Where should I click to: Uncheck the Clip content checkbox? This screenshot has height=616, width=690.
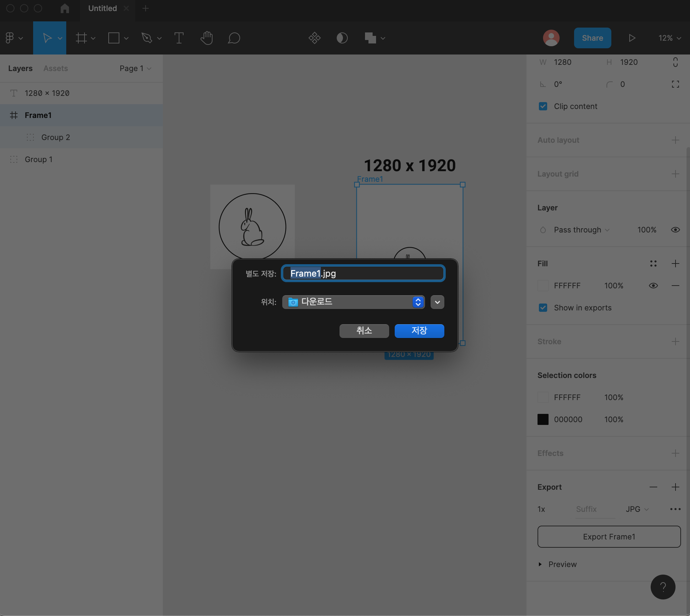pyautogui.click(x=543, y=106)
